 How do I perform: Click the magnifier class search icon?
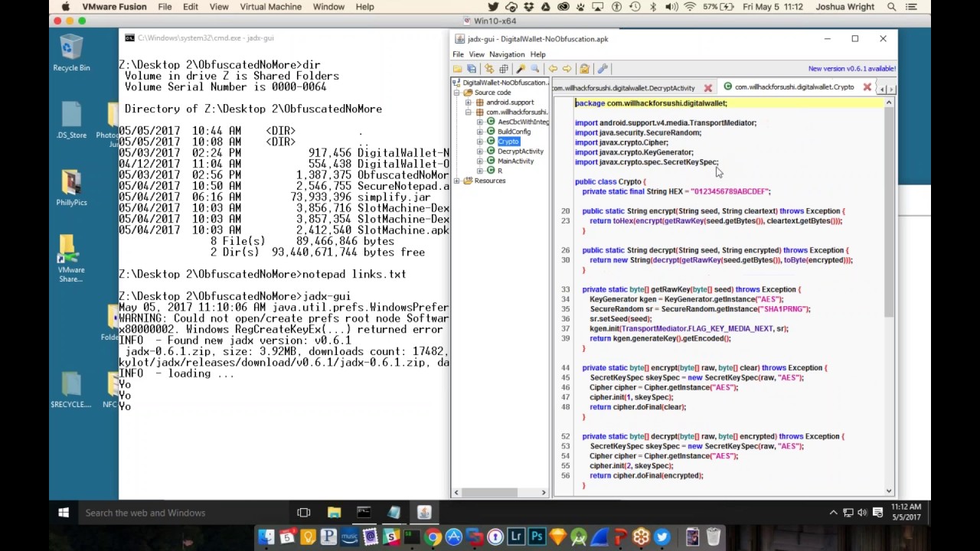[x=534, y=69]
